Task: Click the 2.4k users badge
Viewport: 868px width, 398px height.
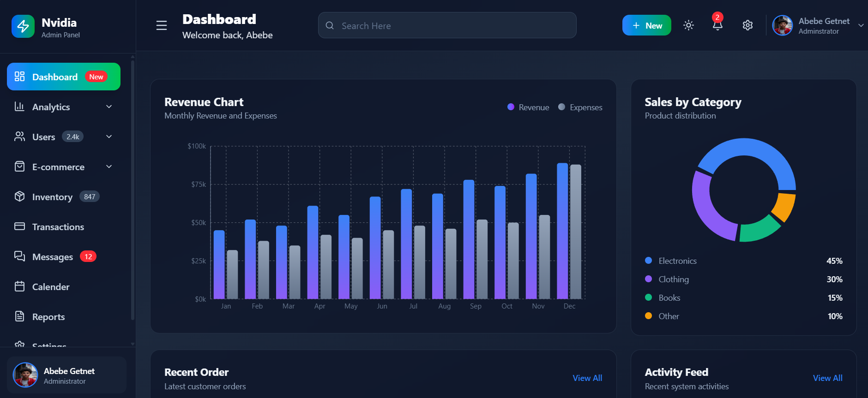Action: (72, 137)
